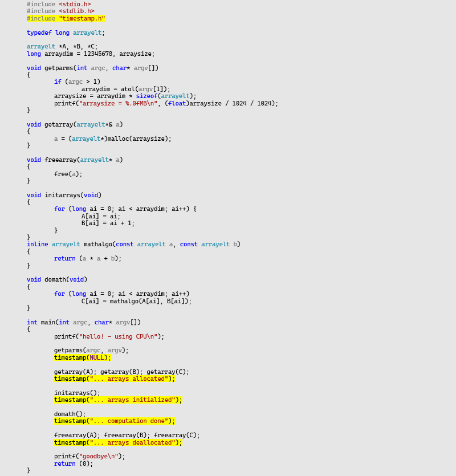The image size is (456, 476).
Task: Click the freearray(A); freearray(B); freearray(C); line
Action: click(127, 436)
